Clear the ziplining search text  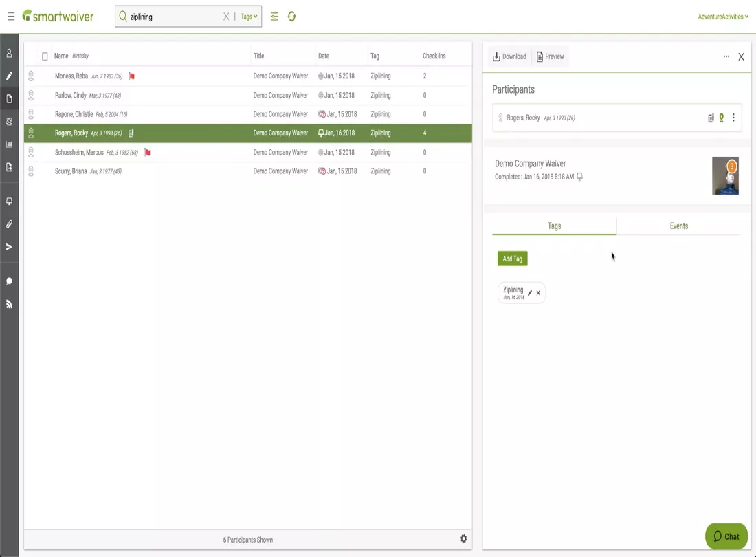coord(226,17)
